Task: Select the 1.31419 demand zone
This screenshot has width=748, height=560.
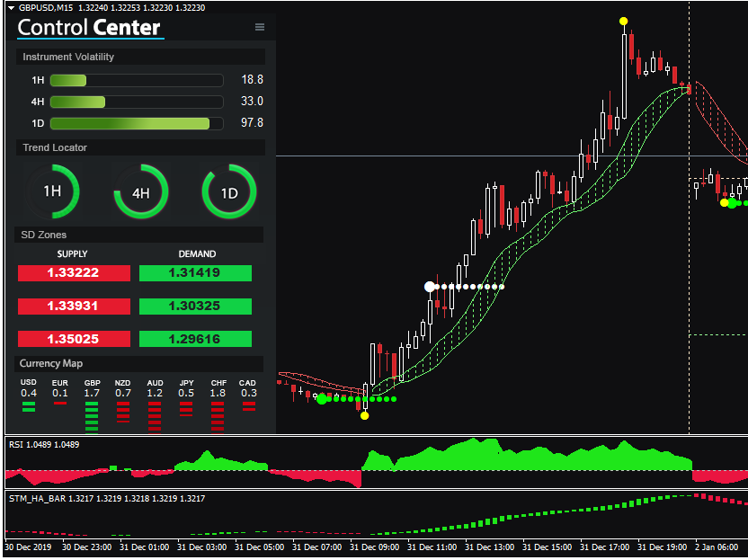Action: point(195,272)
